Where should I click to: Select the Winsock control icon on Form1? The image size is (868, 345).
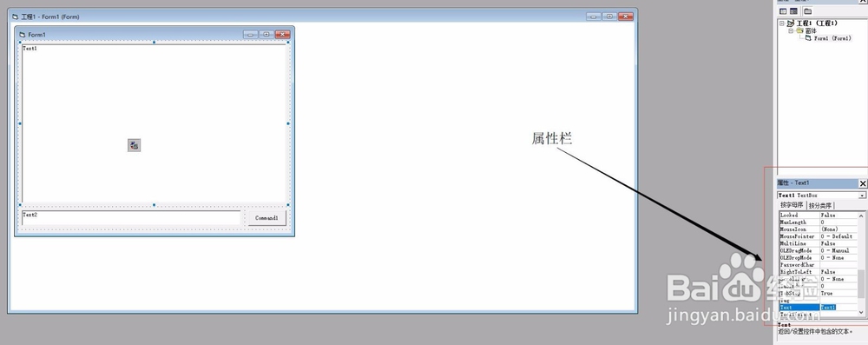134,145
